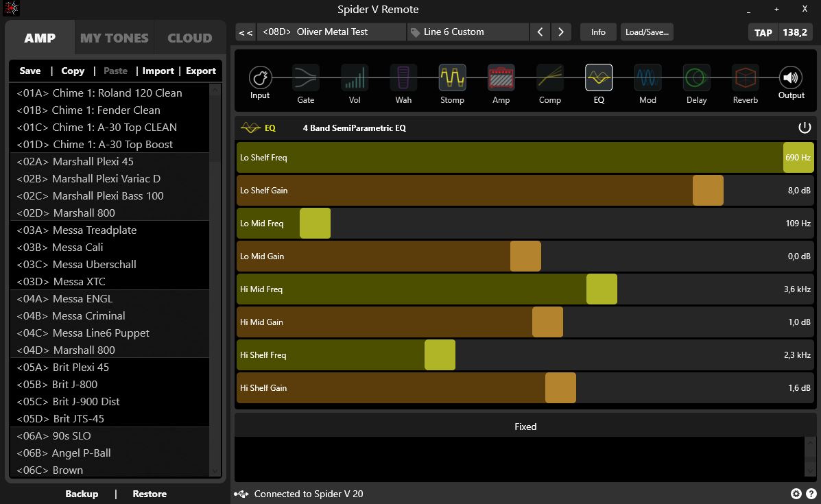Open the Load/Save... menu
The width and height of the screenshot is (821, 504).
click(x=647, y=32)
